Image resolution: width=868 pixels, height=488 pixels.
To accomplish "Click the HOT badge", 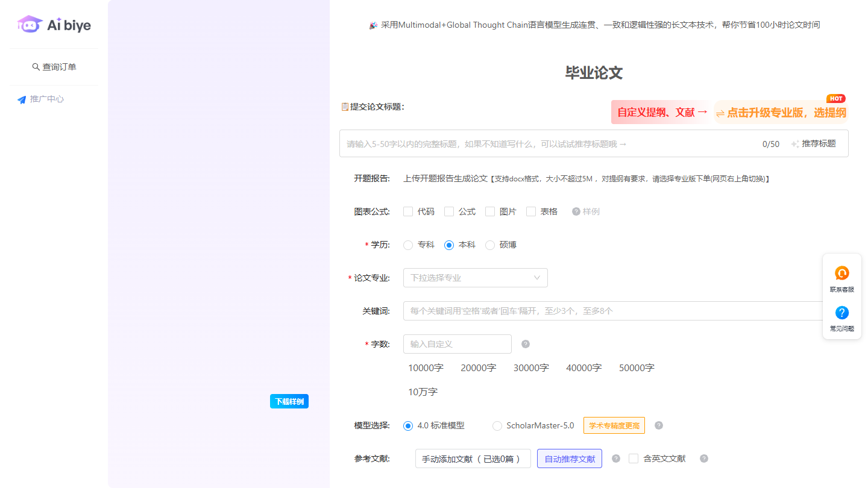I will pyautogui.click(x=835, y=99).
